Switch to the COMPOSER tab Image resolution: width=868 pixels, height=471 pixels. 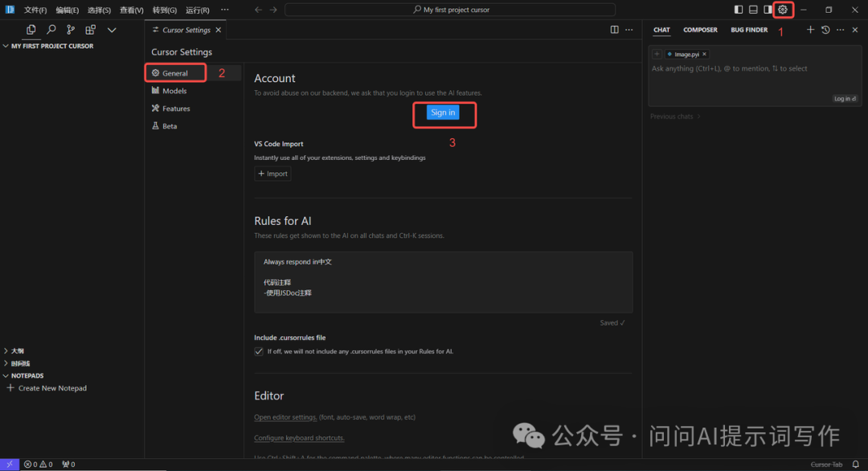pos(700,30)
